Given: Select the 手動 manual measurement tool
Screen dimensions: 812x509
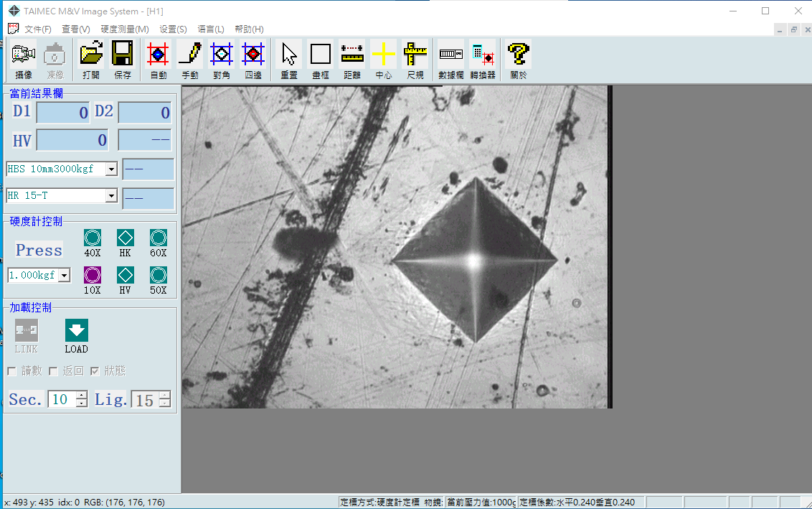Looking at the screenshot, I should pyautogui.click(x=190, y=59).
